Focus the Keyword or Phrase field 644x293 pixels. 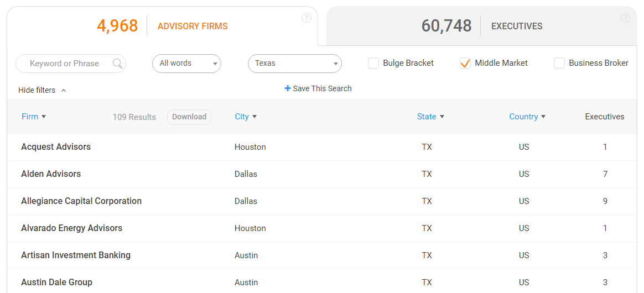(x=64, y=64)
